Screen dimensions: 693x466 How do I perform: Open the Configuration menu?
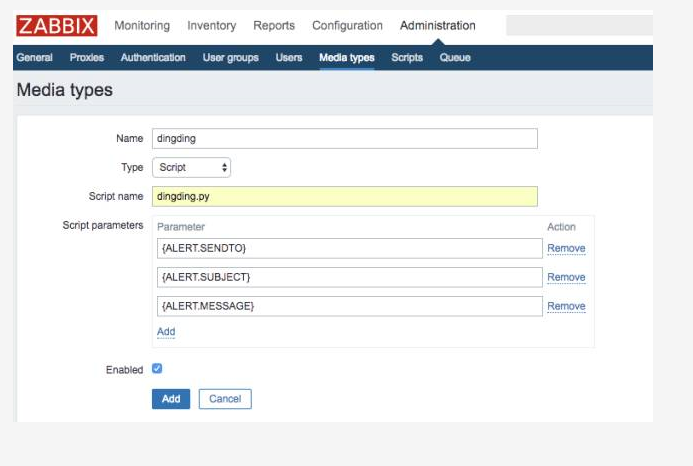[x=347, y=26]
